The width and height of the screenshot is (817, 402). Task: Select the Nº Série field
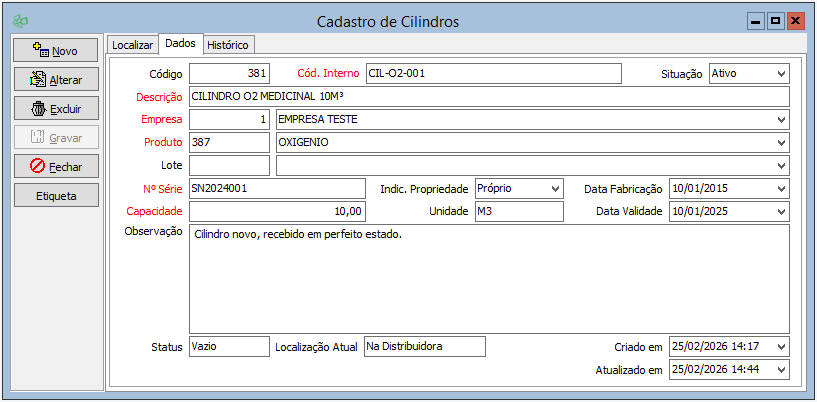point(277,188)
